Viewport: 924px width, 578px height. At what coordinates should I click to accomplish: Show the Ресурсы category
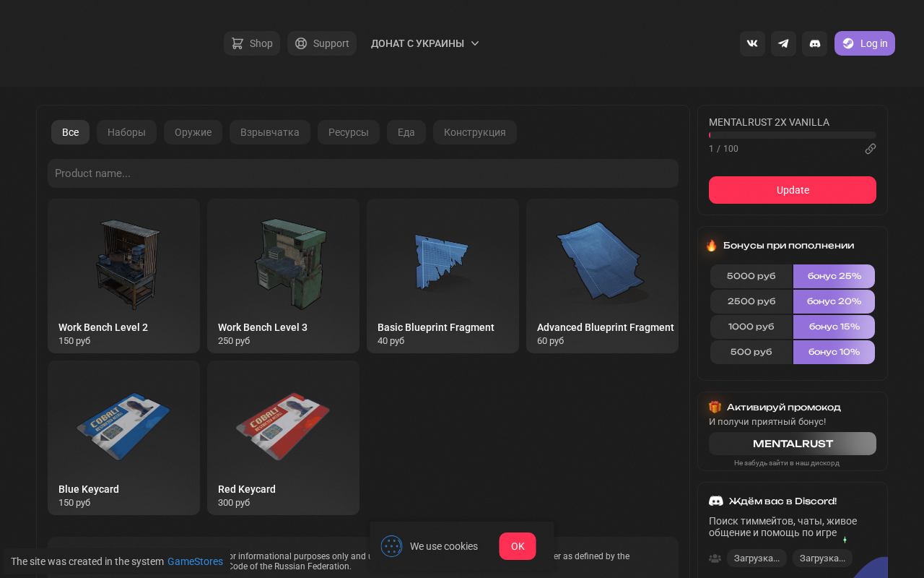coord(349,132)
